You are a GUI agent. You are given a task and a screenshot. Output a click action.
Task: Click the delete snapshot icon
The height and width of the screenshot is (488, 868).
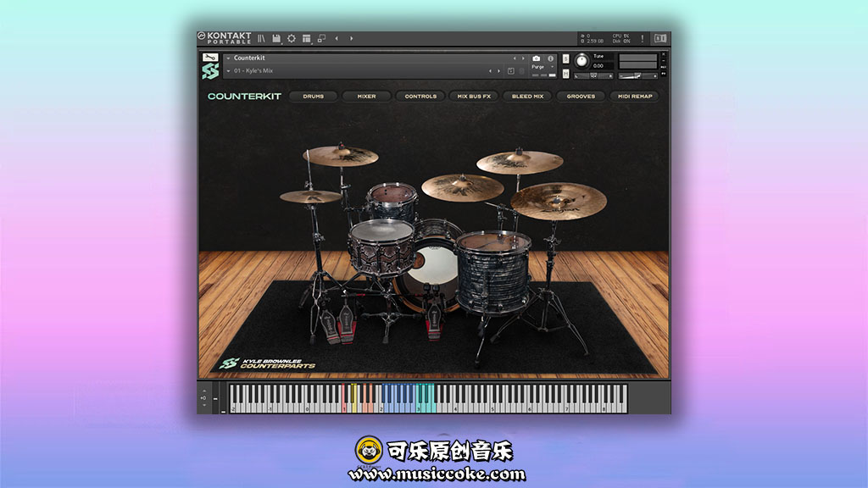(521, 71)
